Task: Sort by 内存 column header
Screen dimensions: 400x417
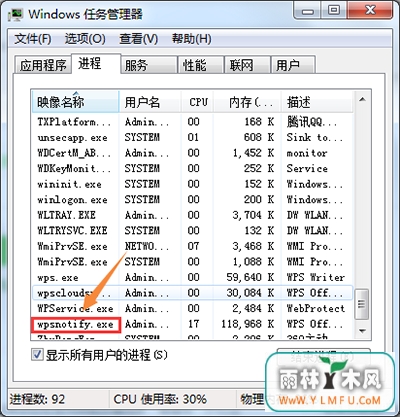Action: pyautogui.click(x=248, y=102)
